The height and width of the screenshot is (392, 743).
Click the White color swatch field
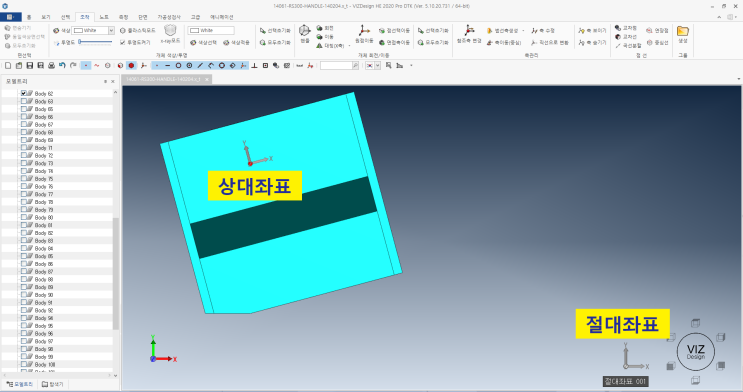211,30
